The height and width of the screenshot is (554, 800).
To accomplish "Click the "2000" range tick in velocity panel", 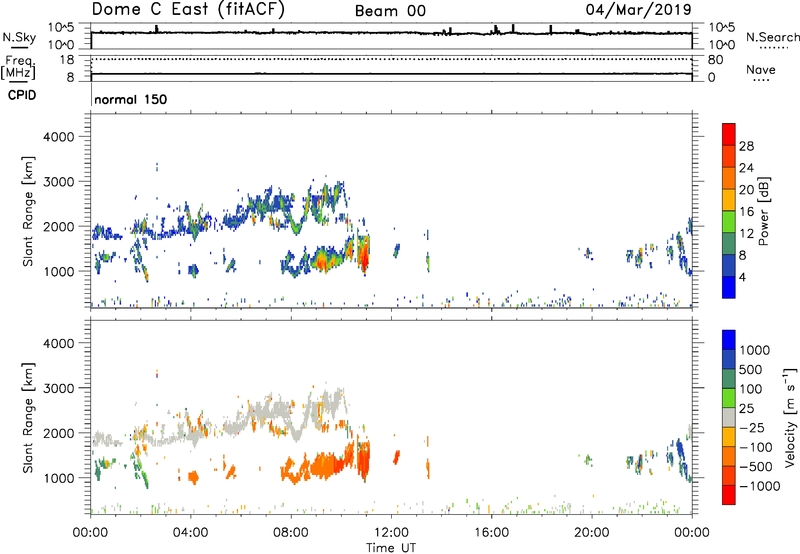I will tap(59, 433).
